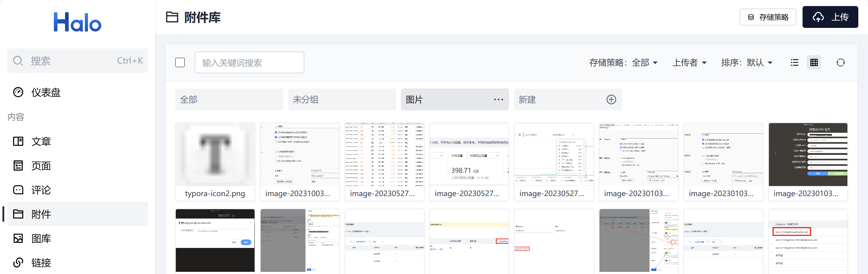Click the 链接 chain icon

click(x=18, y=262)
